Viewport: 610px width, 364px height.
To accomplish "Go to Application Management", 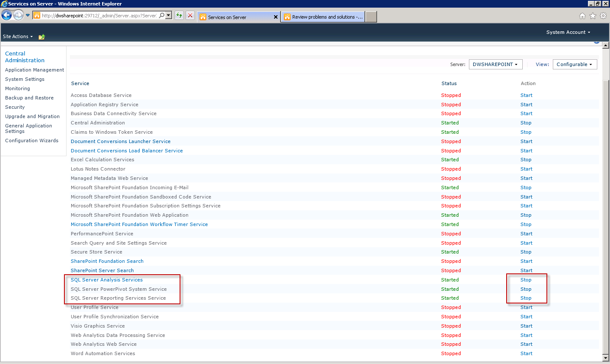I will (x=35, y=70).
